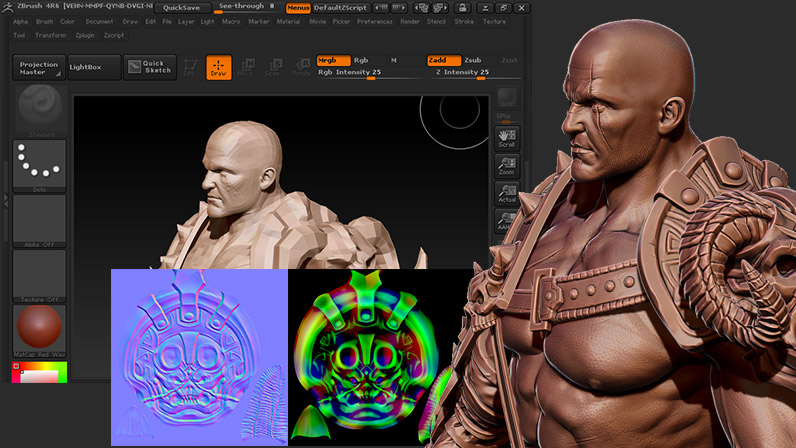Image resolution: width=796 pixels, height=448 pixels.
Task: Open the Texture Off selector
Action: [40, 275]
